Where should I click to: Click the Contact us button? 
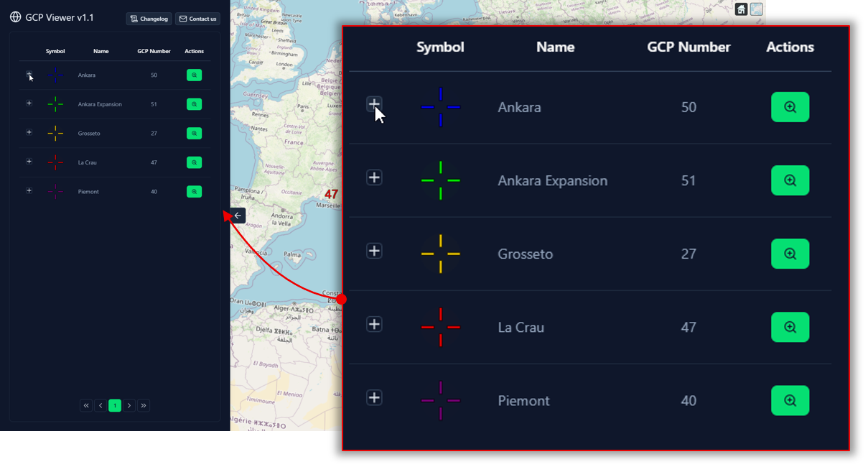pyautogui.click(x=197, y=19)
